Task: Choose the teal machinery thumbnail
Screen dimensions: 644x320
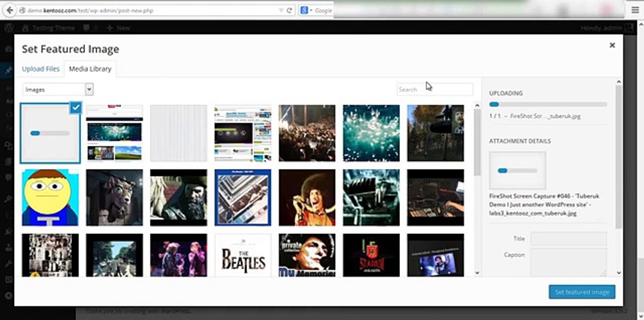Action: click(x=371, y=197)
